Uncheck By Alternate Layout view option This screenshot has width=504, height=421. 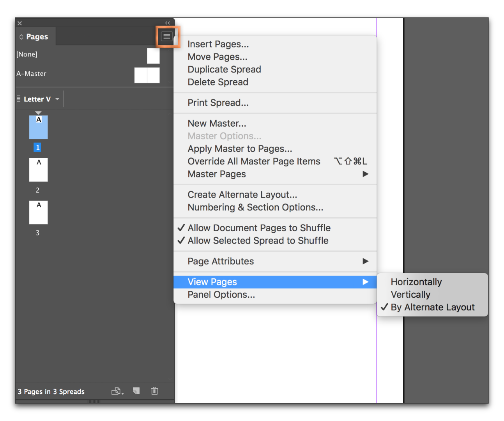[433, 307]
